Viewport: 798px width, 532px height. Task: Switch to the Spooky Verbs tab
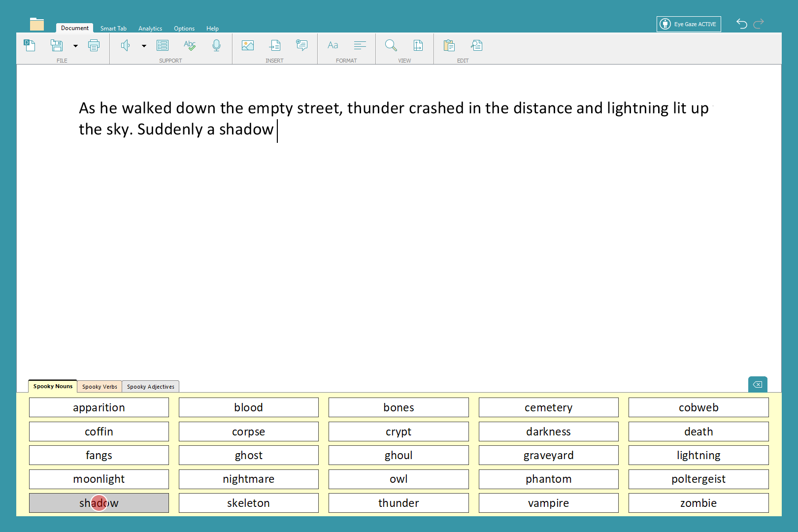100,387
